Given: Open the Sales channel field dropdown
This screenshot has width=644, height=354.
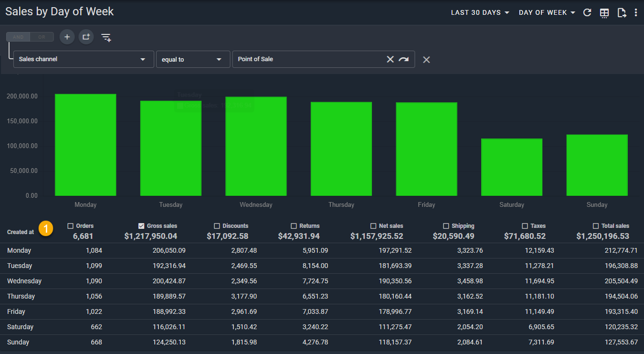Looking at the screenshot, I should click(x=84, y=59).
